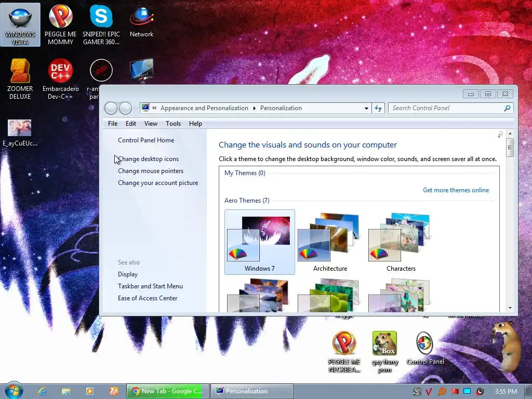The height and width of the screenshot is (399, 532).
Task: Open the Help menu
Action: [195, 124]
